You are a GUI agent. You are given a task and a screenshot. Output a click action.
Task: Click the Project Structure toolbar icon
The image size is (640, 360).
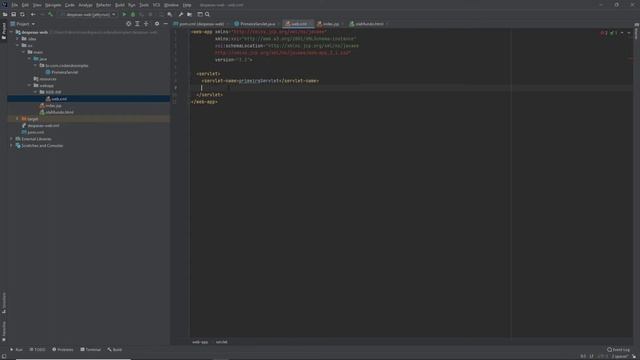coord(189,14)
